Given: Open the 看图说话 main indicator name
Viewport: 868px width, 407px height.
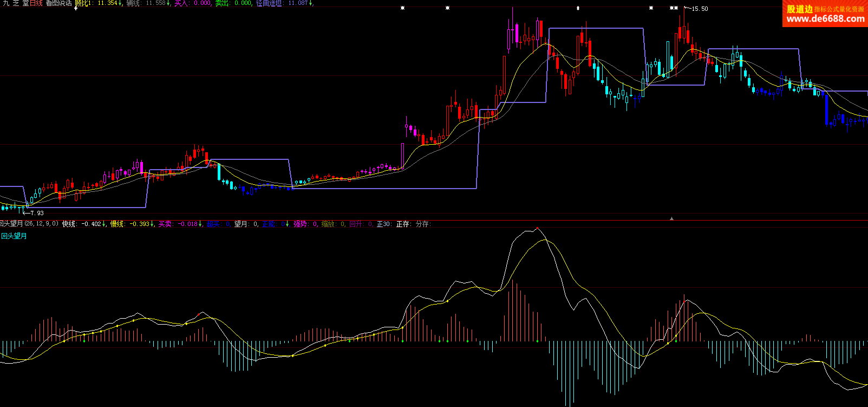Looking at the screenshot, I should point(58,3).
